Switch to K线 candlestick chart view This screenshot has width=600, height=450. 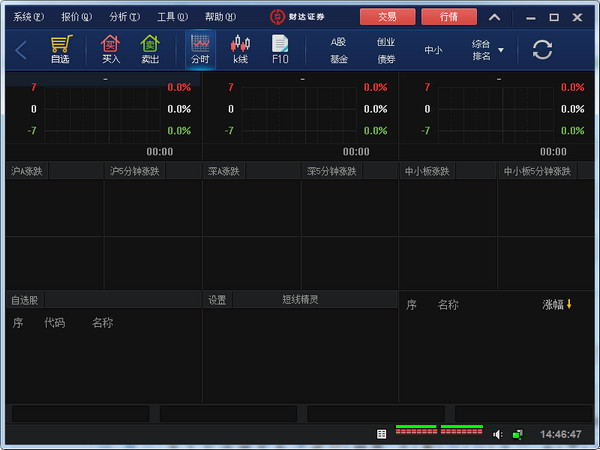point(240,50)
